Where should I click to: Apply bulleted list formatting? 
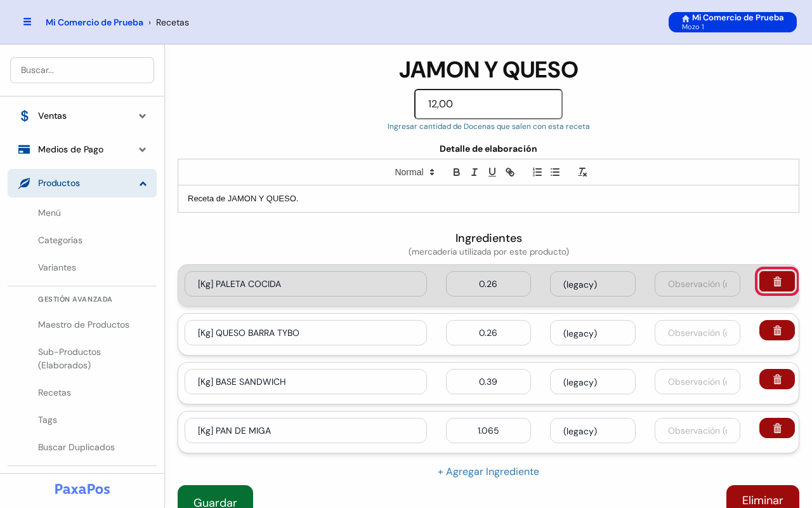(555, 172)
